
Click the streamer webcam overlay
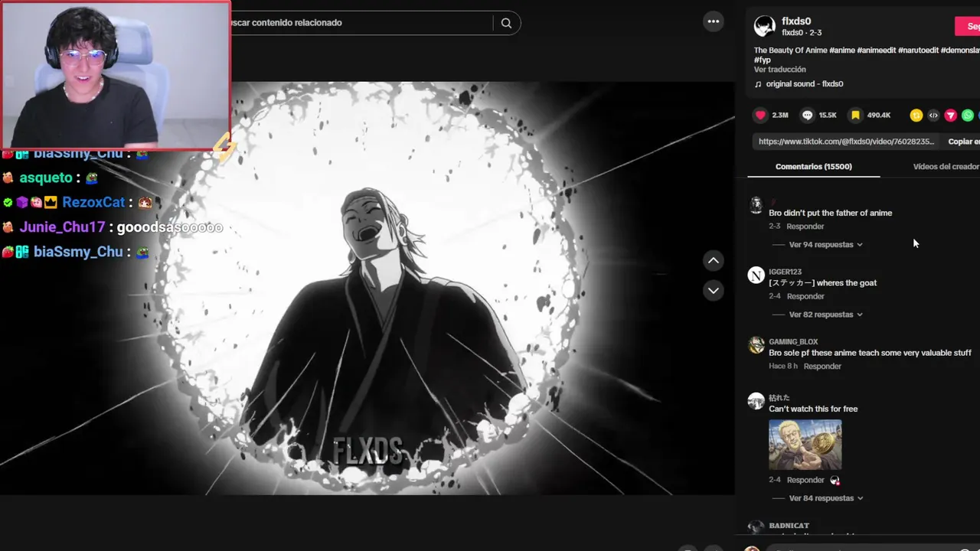[x=116, y=74]
